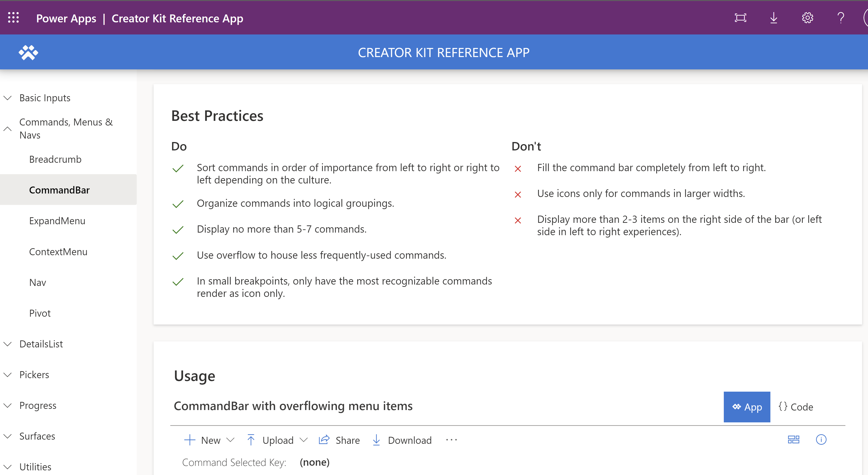The height and width of the screenshot is (475, 868).
Task: Click the Share command
Action: point(339,440)
